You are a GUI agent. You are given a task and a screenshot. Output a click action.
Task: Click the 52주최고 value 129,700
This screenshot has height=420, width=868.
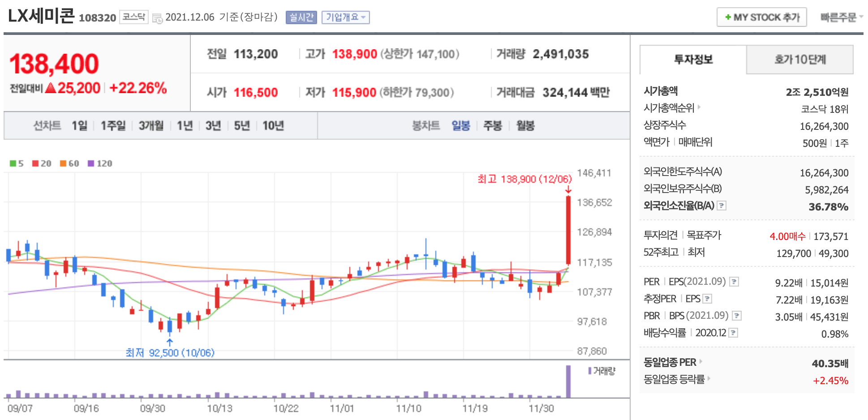coord(794,253)
